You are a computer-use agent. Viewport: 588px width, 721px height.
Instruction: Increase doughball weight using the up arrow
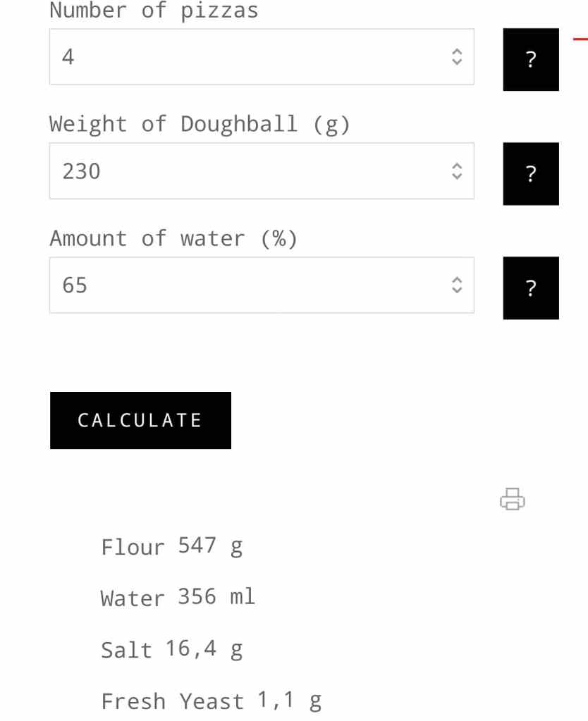click(457, 166)
